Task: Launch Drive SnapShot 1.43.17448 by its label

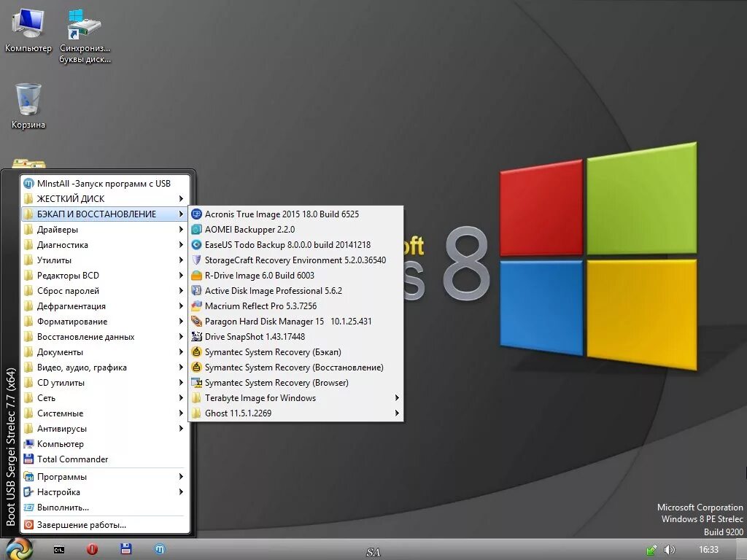Action: 255,337
